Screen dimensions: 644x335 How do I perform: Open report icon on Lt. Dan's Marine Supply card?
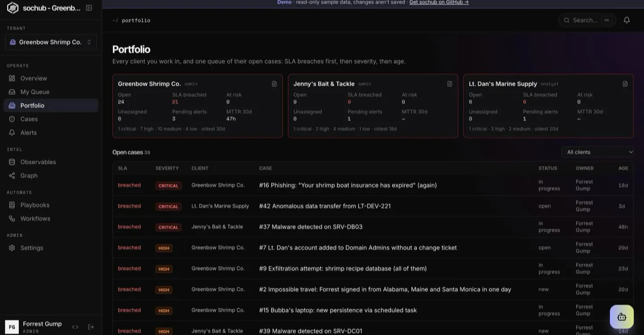pos(625,84)
